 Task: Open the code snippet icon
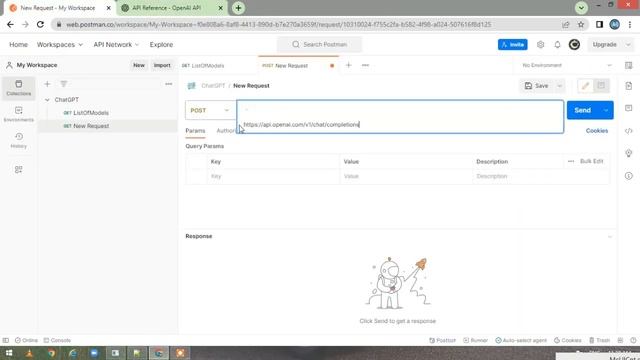[629, 131]
